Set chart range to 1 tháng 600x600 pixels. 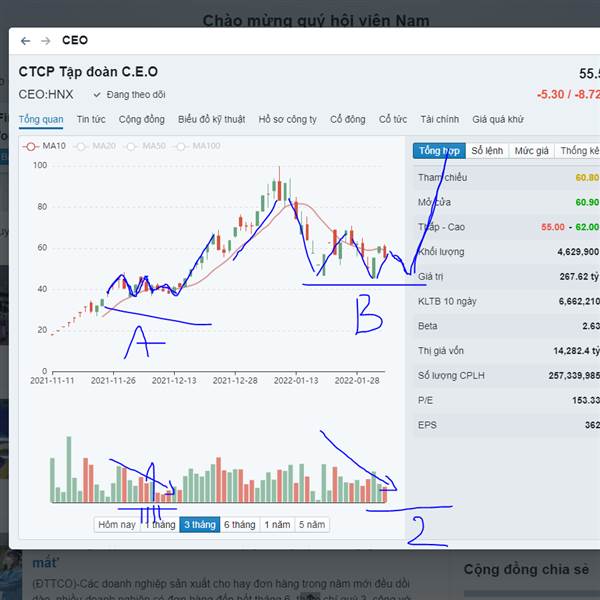click(160, 525)
